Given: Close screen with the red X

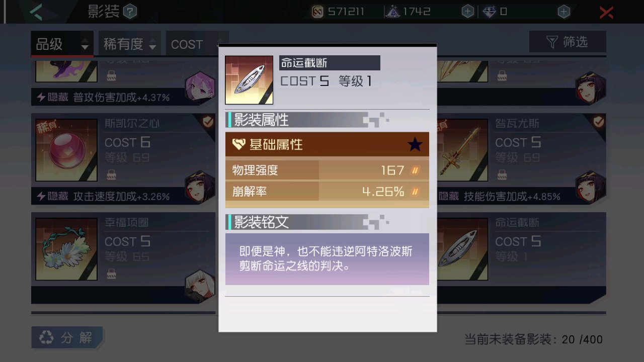Looking at the screenshot, I should [x=606, y=12].
